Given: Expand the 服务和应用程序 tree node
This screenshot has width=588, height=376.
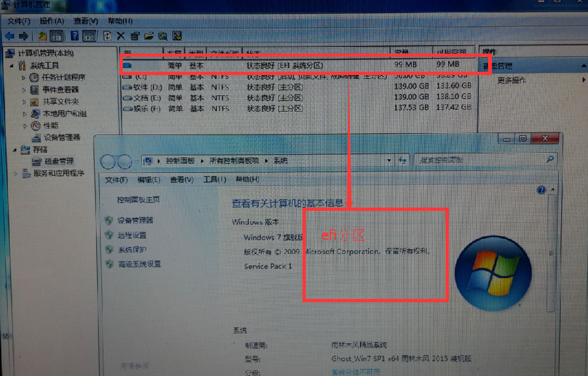Looking at the screenshot, I should click(16, 174).
